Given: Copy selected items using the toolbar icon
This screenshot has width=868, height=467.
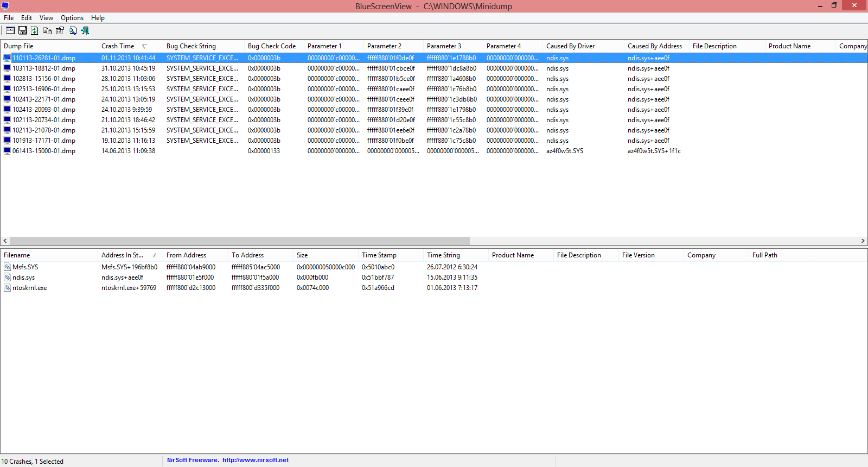Looking at the screenshot, I should (x=48, y=30).
